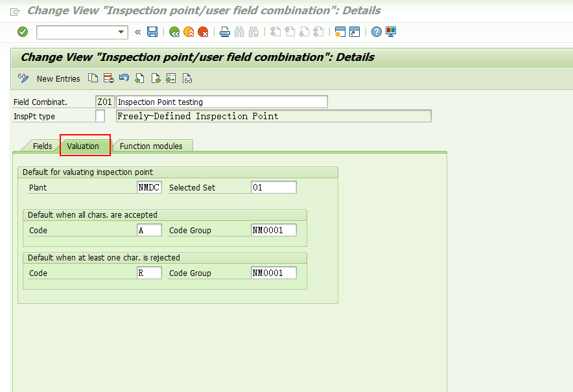Open the window menu icon in title bar
The image size is (573, 392).
pos(15,12)
